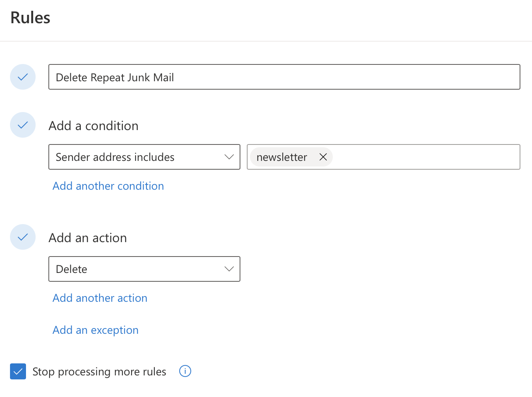Uncheck the Stop processing more rules checkbox
The width and height of the screenshot is (532, 397).
click(18, 371)
